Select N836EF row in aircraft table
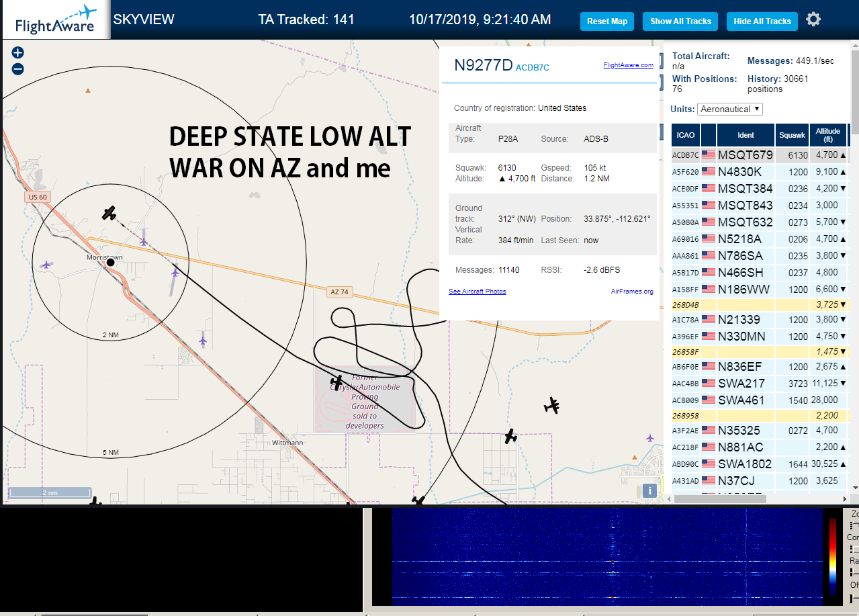859x616 pixels. (760, 367)
